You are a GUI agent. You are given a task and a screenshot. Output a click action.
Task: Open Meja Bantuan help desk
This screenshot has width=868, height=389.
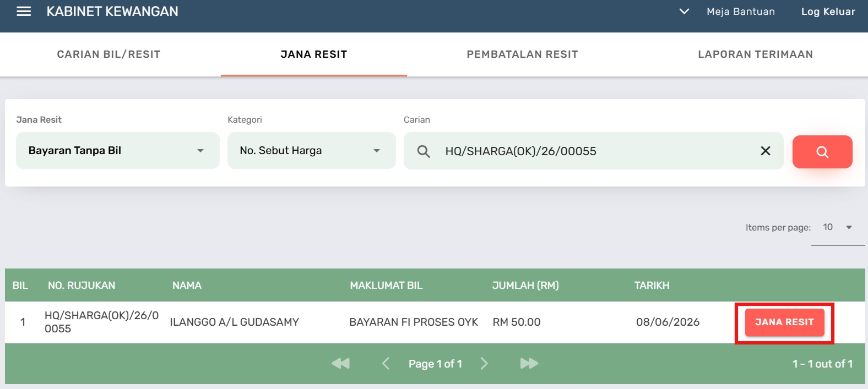pyautogui.click(x=741, y=12)
